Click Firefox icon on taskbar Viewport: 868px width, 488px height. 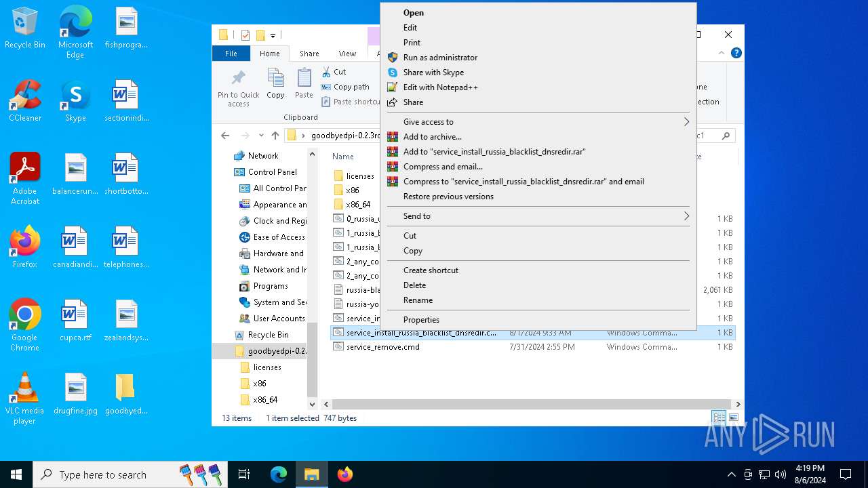(345, 474)
